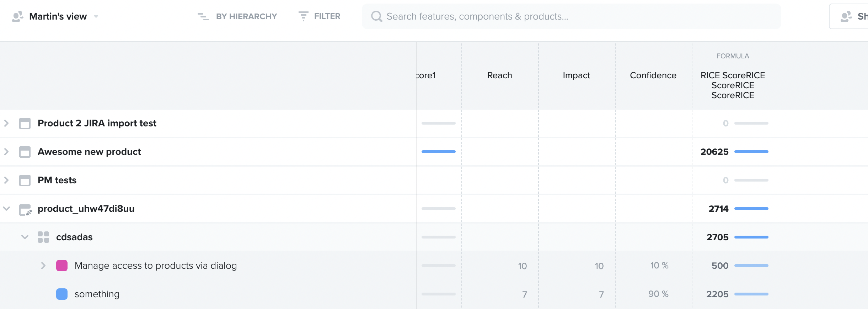Image resolution: width=868 pixels, height=309 pixels.
Task: Click score1 bar for Awesome new product
Action: click(438, 152)
